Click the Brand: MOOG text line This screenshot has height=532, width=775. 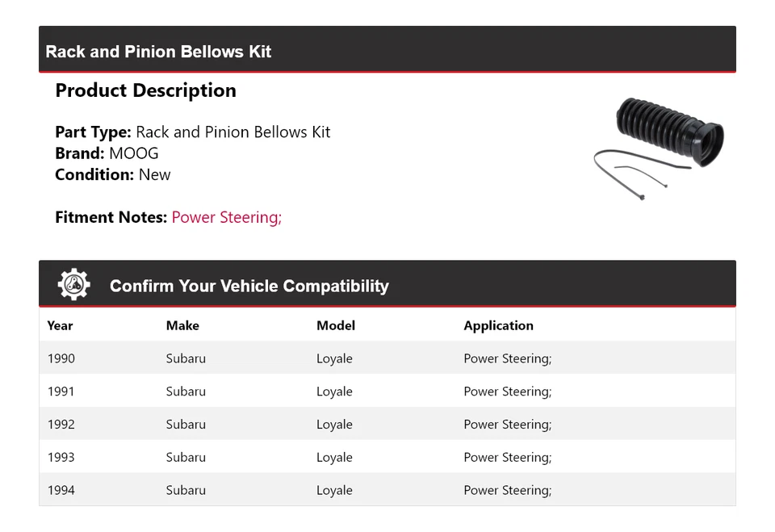107,153
